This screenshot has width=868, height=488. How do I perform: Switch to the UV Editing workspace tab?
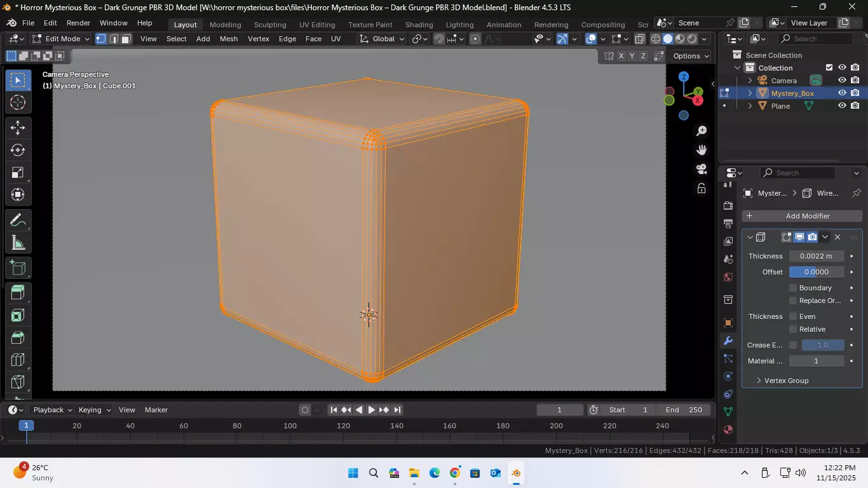click(x=317, y=24)
